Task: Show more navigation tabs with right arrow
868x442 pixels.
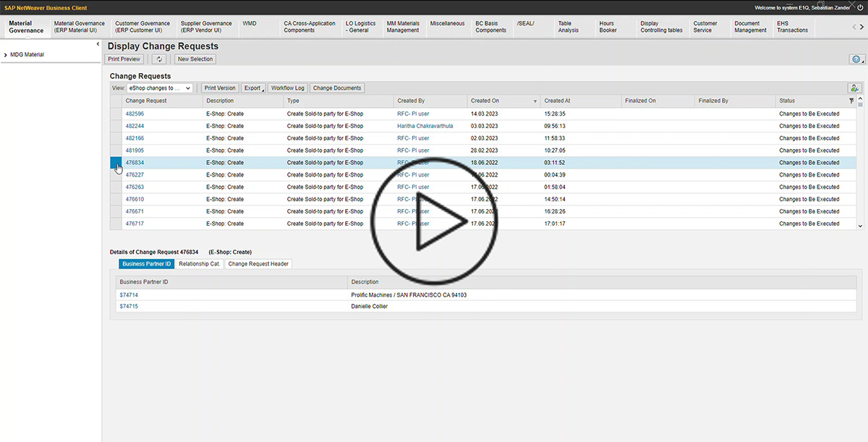Action: (860, 27)
